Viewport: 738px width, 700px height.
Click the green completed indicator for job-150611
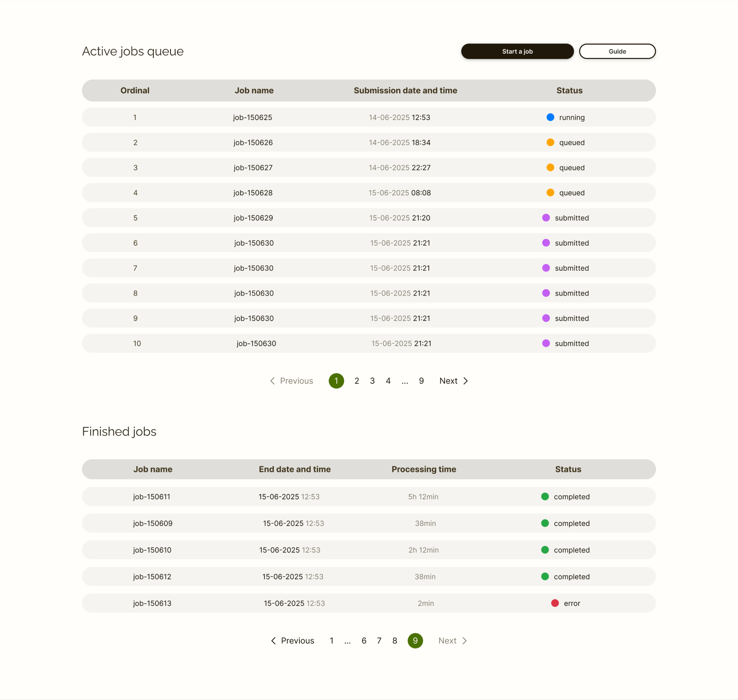coord(545,496)
